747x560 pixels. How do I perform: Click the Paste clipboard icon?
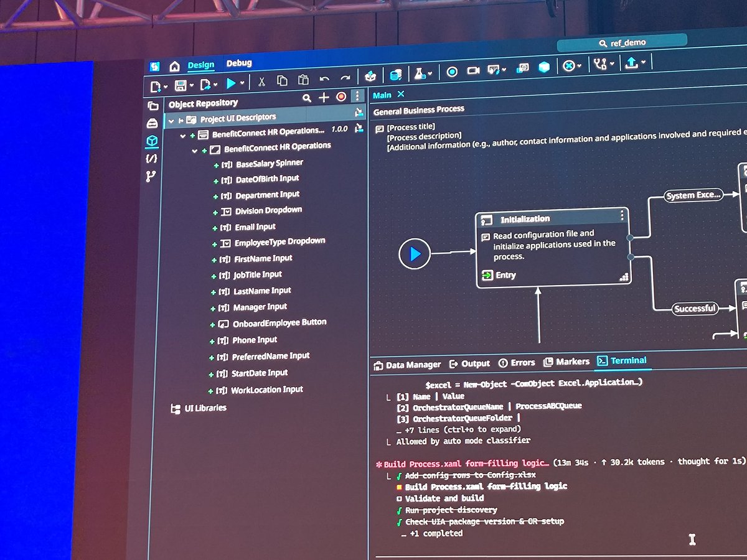point(303,80)
